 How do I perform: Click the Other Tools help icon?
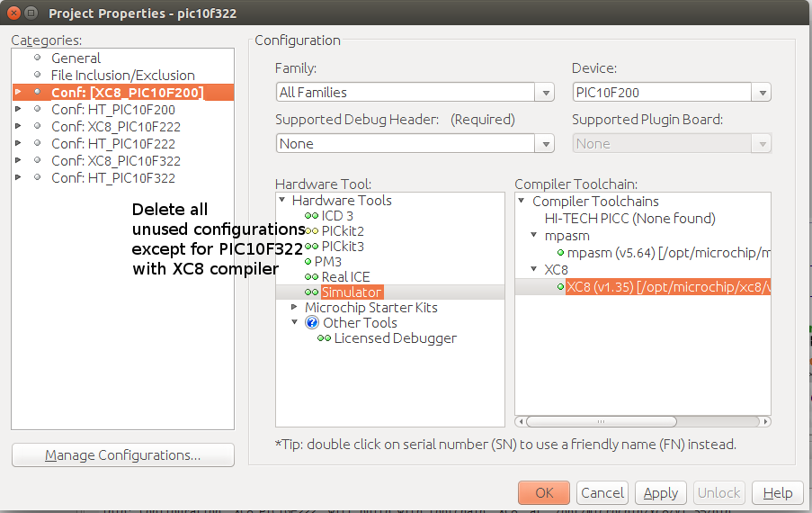click(312, 323)
